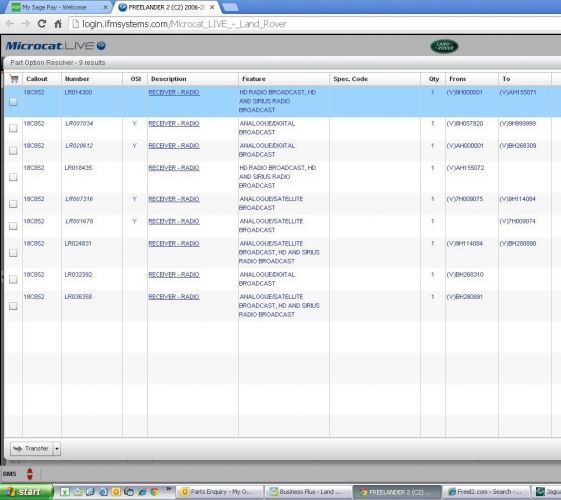
Task: Click part number LR024831
Action: click(x=78, y=243)
